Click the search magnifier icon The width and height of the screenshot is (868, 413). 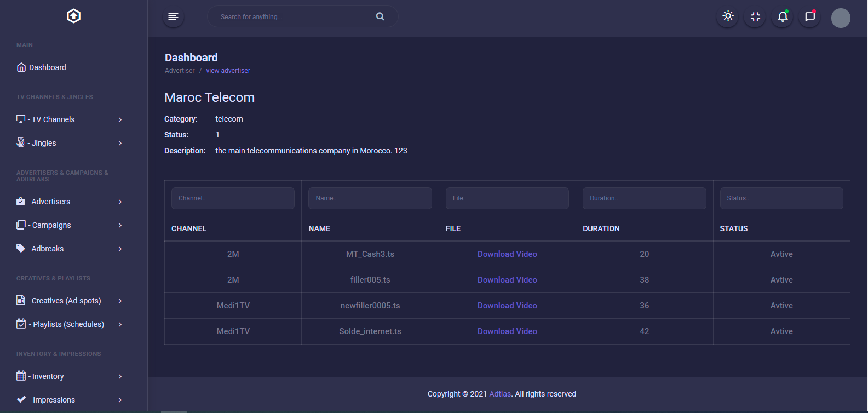380,16
